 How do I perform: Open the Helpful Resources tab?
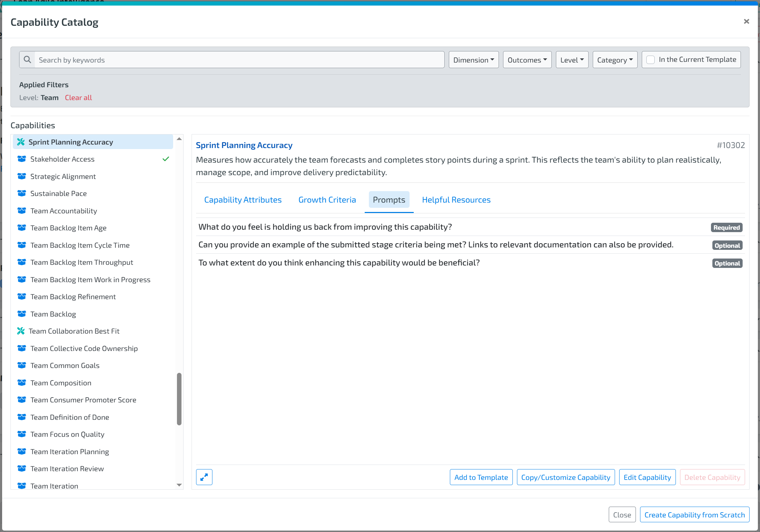click(x=456, y=200)
